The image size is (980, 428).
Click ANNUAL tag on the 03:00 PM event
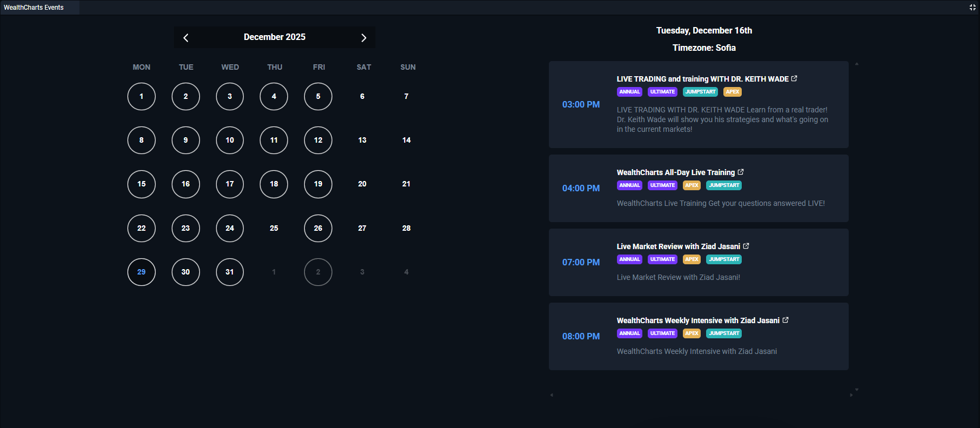629,92
